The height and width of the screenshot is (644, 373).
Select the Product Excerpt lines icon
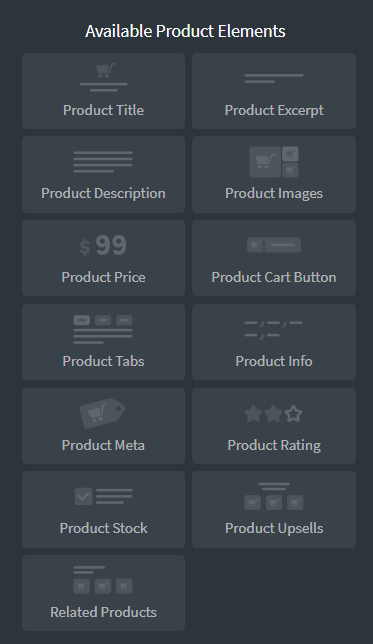click(274, 78)
